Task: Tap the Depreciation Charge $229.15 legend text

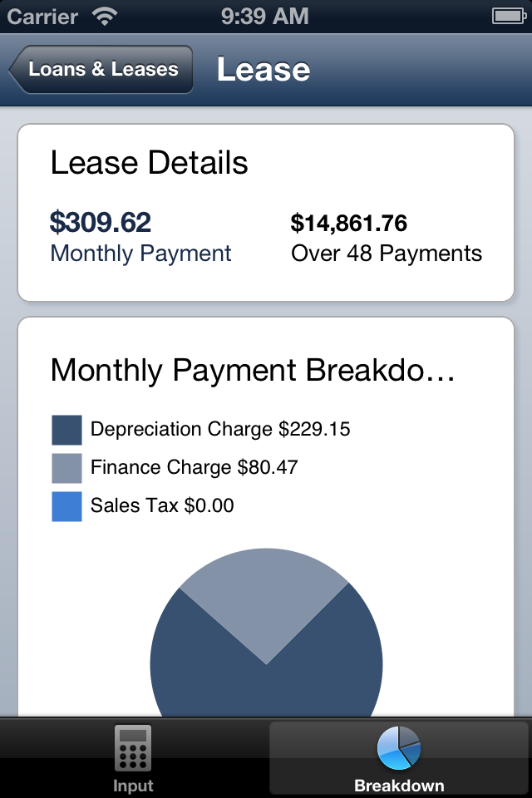Action: (220, 429)
